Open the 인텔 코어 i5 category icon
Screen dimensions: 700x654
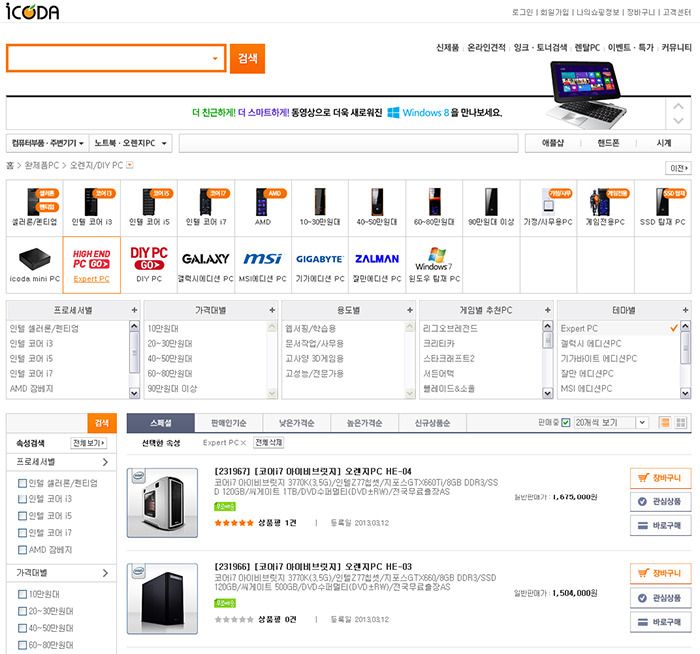pyautogui.click(x=149, y=208)
